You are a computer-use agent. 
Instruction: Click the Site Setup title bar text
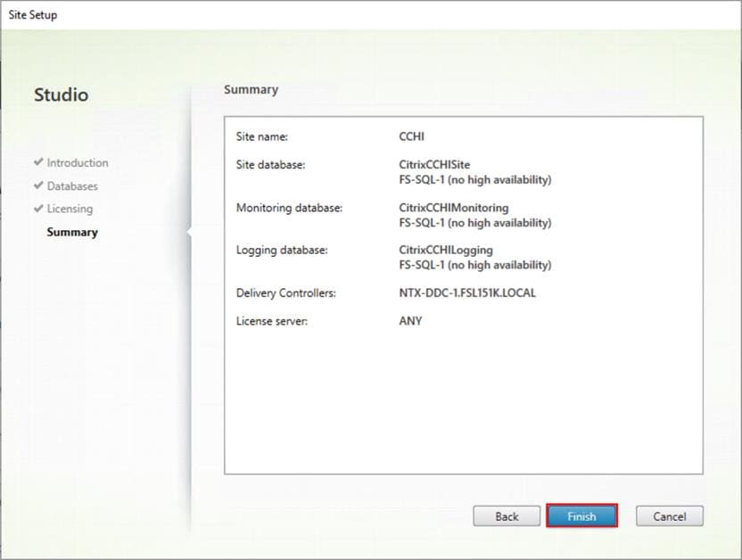tap(30, 13)
